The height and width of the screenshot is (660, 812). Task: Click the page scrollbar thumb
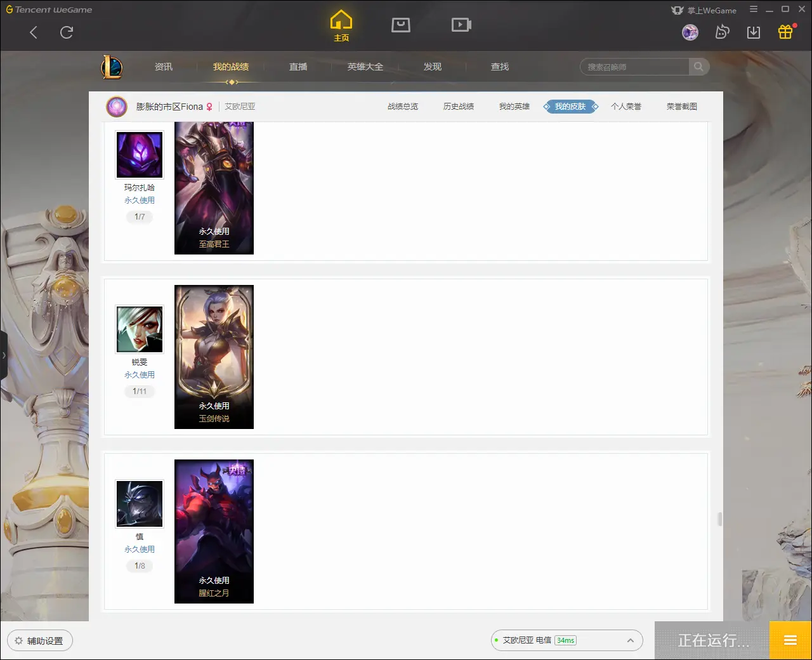720,519
